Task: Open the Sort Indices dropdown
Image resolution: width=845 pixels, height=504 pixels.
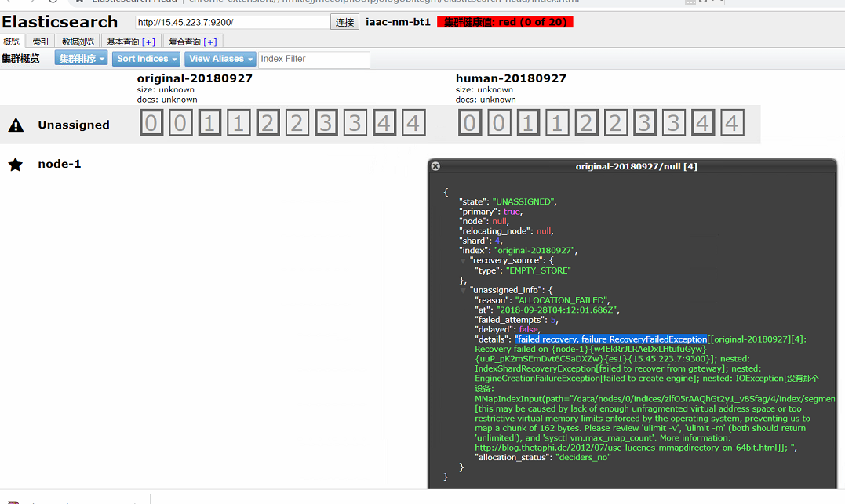Action: click(x=146, y=59)
